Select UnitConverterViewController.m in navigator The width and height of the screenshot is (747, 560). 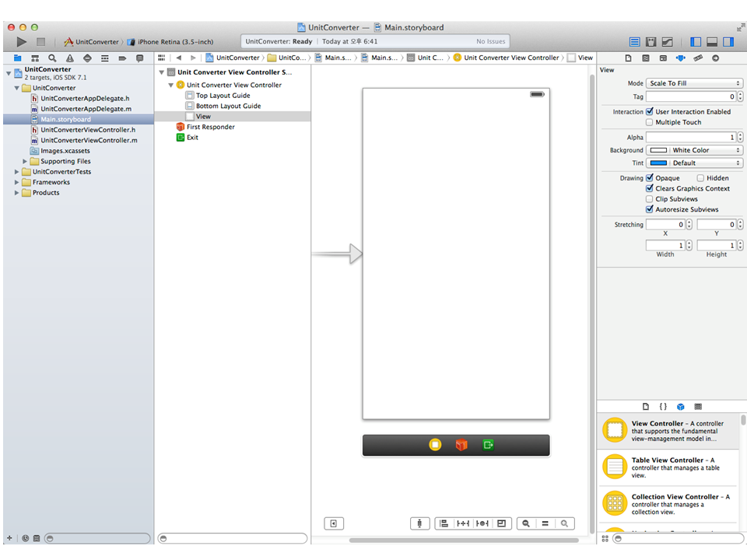(x=88, y=141)
